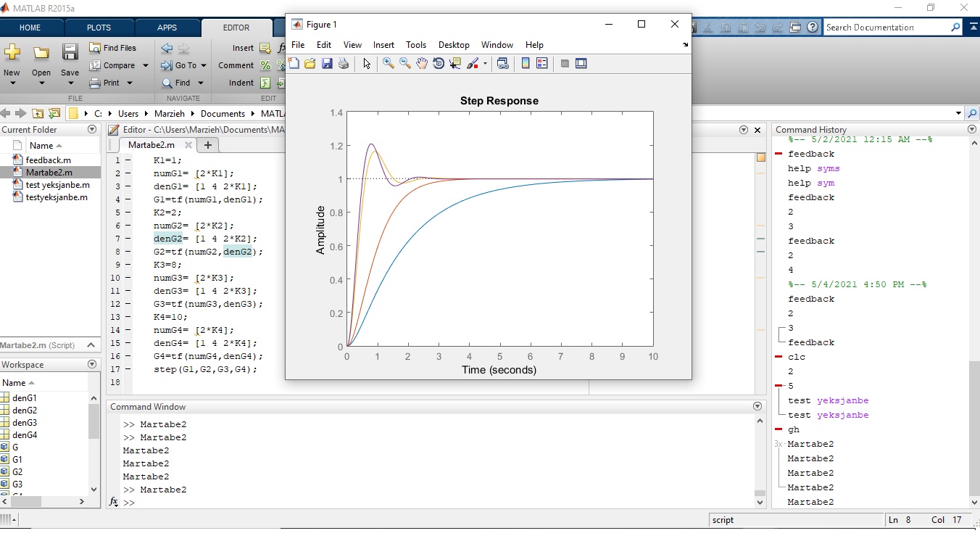Open the Find dropdown in NAVIGATE section
This screenshot has width=980, height=557.
click(x=201, y=83)
